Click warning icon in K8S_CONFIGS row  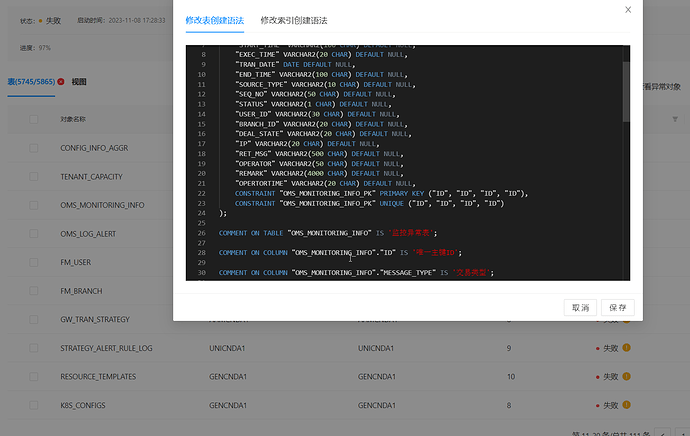[627, 405]
